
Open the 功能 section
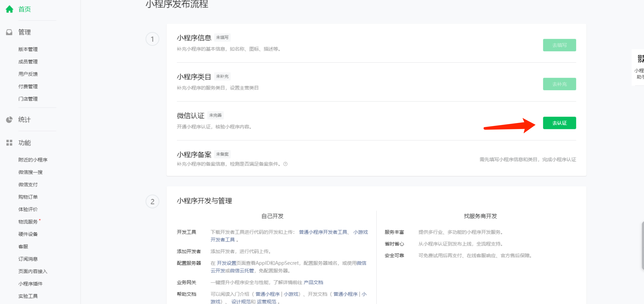click(24, 143)
